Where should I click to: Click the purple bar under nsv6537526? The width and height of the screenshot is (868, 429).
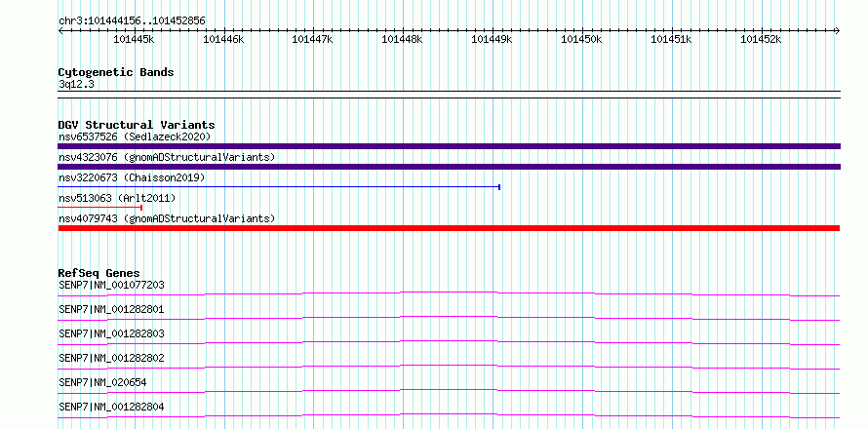(449, 146)
